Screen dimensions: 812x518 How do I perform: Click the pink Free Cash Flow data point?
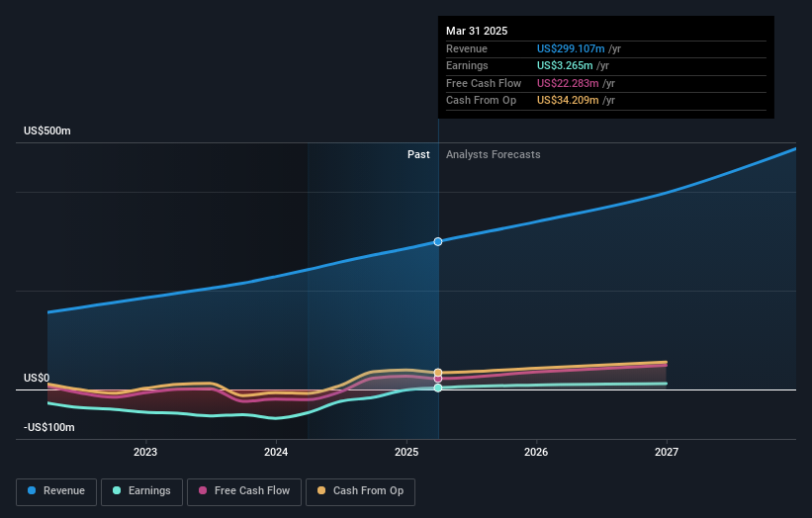[x=438, y=379]
